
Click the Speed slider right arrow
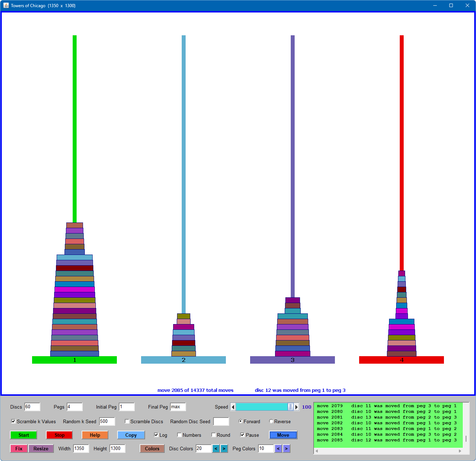click(x=296, y=407)
